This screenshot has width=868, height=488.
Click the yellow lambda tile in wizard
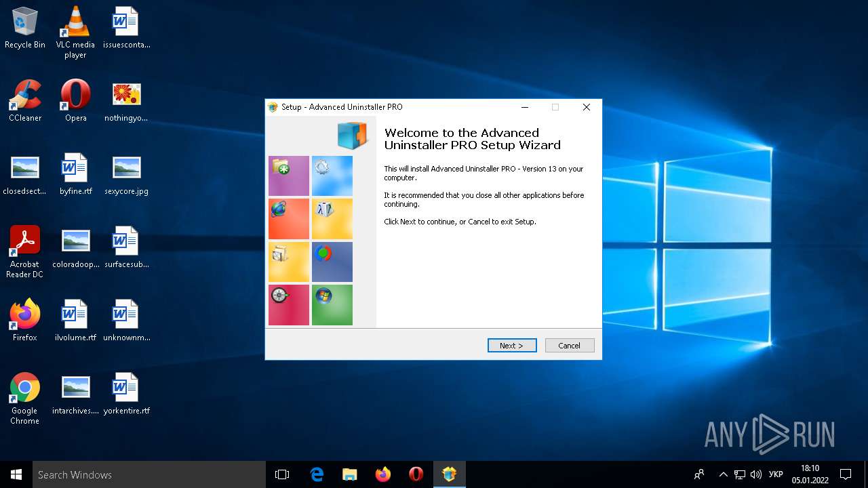[332, 219]
